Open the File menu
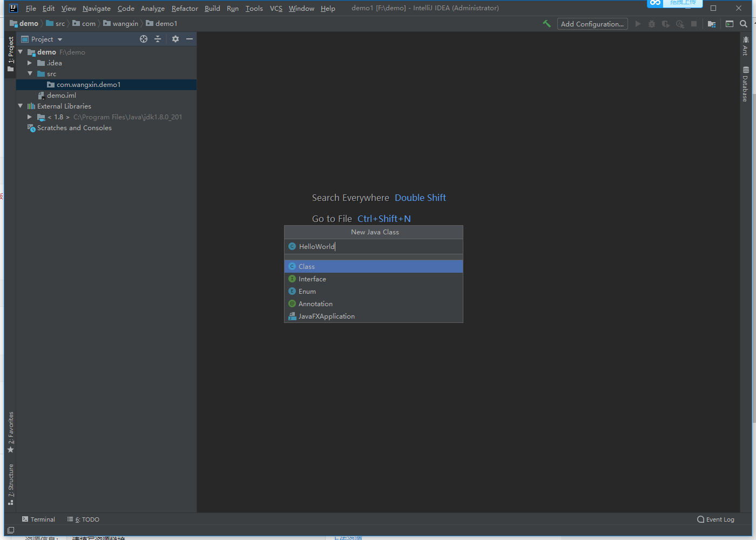The width and height of the screenshot is (756, 540). click(x=31, y=8)
